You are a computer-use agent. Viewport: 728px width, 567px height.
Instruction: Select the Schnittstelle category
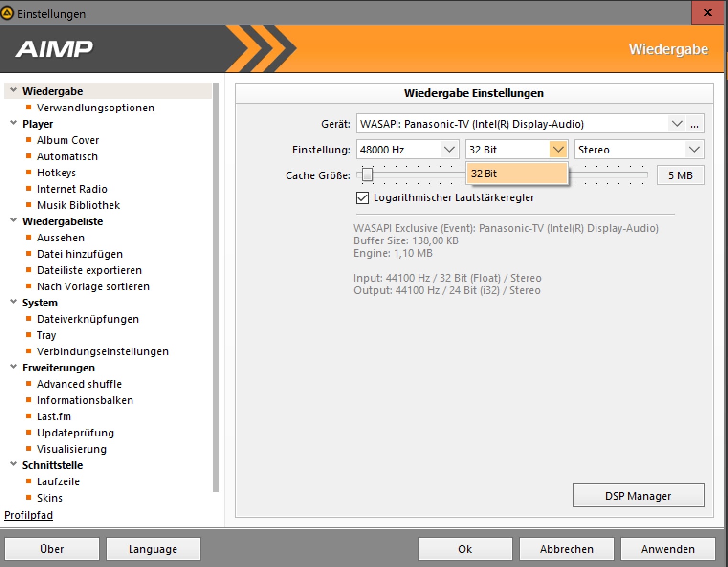tap(53, 465)
